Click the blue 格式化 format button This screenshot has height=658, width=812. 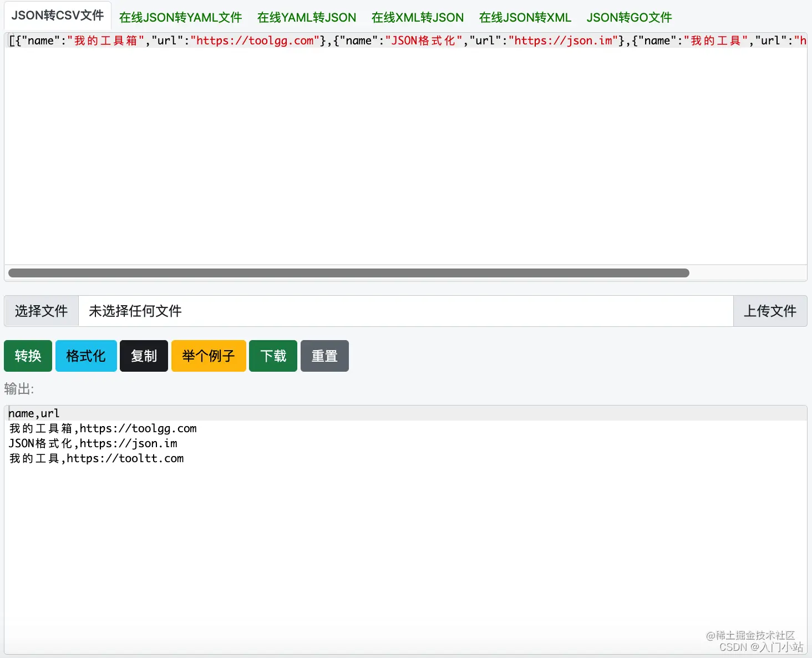tap(86, 356)
